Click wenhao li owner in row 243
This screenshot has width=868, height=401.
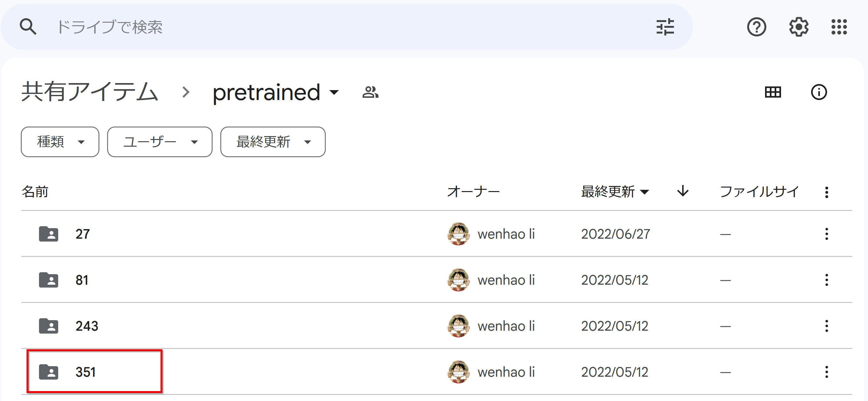coord(506,326)
